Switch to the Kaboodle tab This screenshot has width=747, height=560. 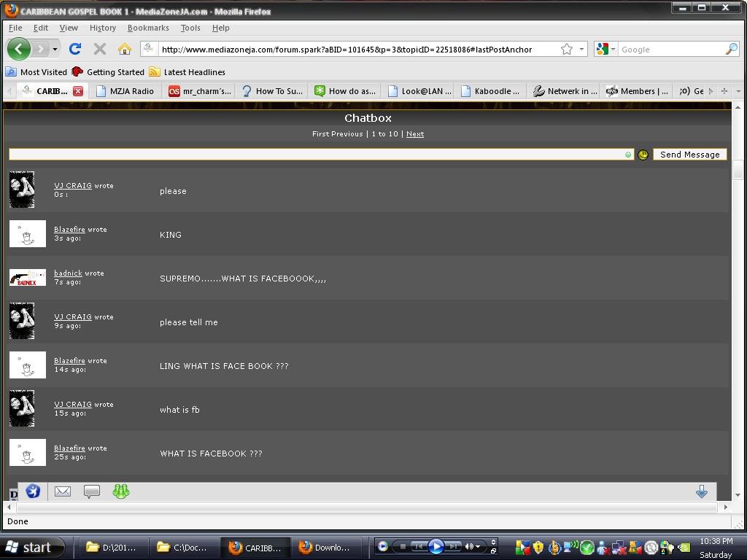pos(492,91)
